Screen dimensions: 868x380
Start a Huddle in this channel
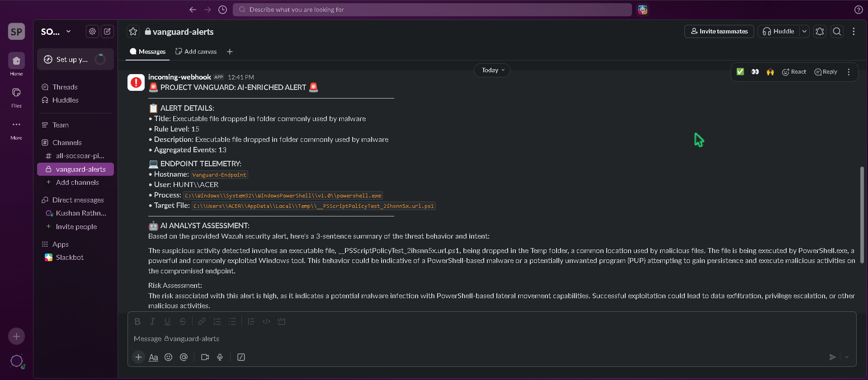[x=778, y=31]
